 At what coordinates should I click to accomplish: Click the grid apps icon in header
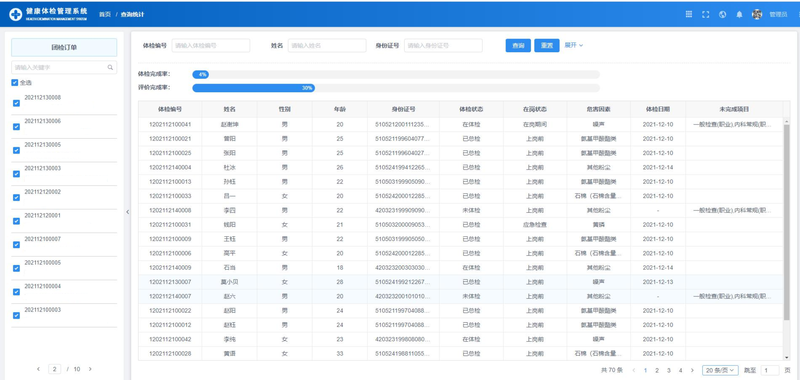pos(689,14)
